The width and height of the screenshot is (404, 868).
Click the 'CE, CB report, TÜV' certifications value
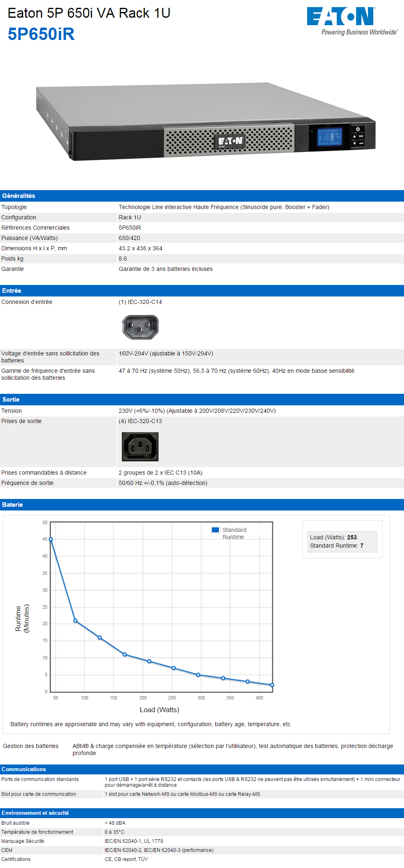(126, 859)
